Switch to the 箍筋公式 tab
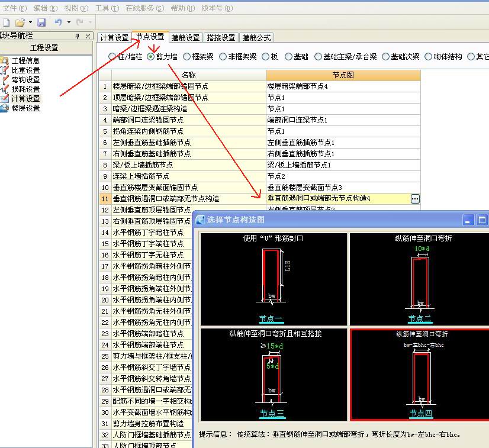 (256, 38)
